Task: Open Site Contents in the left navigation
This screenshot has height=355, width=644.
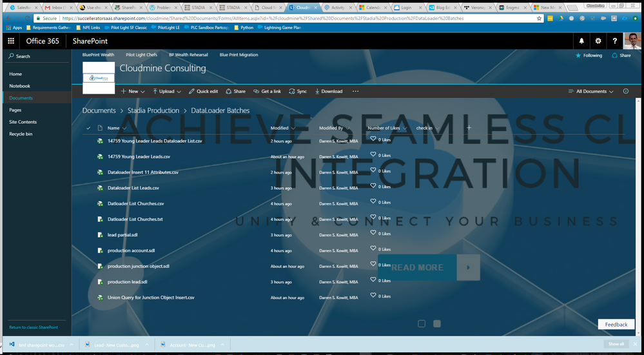Action: (x=23, y=122)
